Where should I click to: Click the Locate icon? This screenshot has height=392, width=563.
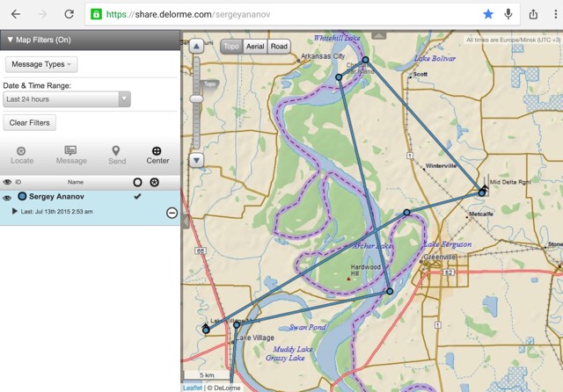click(21, 151)
